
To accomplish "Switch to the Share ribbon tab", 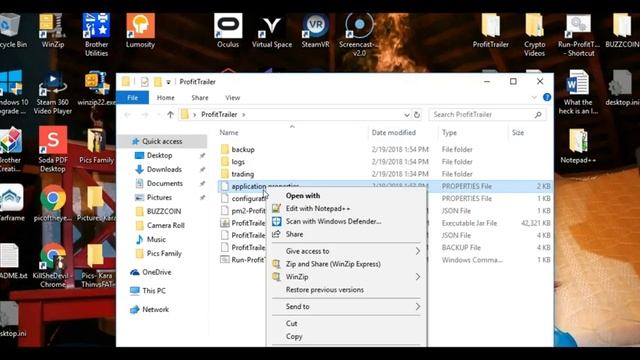I will [x=200, y=98].
